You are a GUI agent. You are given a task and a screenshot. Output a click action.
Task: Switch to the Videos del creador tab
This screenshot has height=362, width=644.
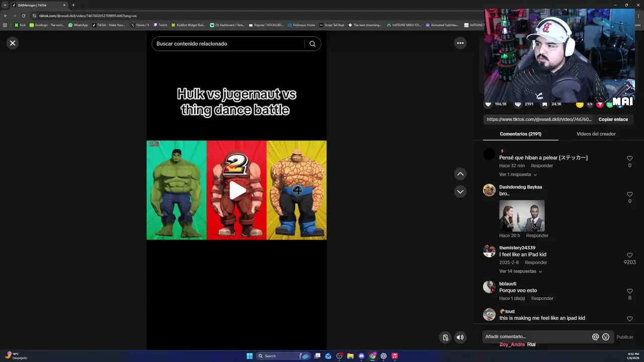pos(596,134)
